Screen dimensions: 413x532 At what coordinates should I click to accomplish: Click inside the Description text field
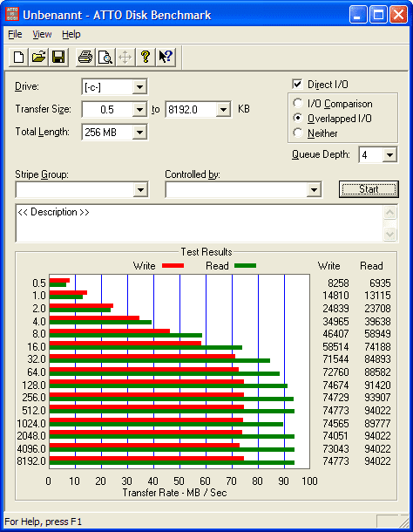[200, 223]
